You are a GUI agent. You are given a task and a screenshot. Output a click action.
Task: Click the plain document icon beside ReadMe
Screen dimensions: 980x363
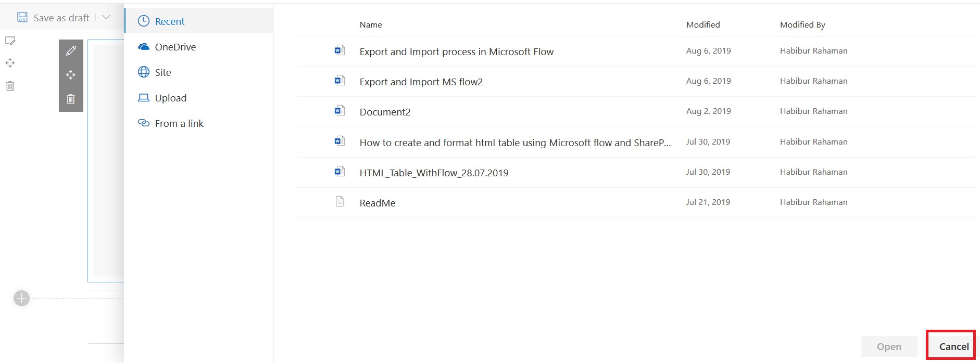pos(340,201)
